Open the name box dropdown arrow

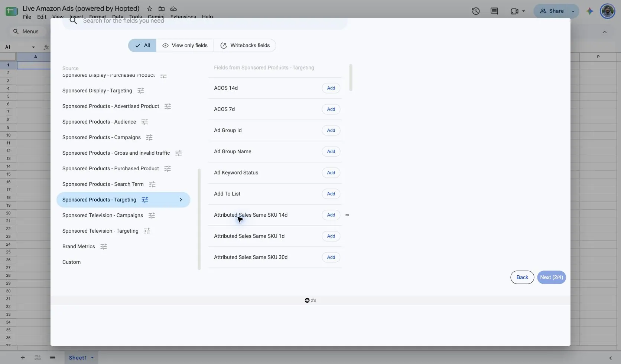coord(33,47)
